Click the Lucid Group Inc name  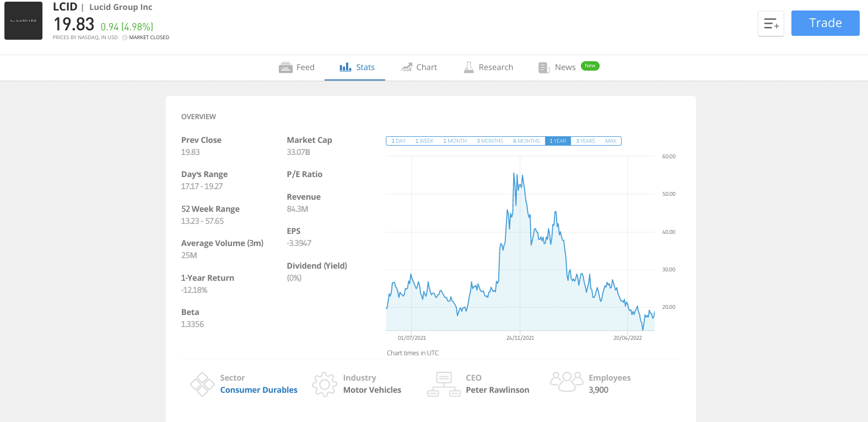tap(121, 7)
